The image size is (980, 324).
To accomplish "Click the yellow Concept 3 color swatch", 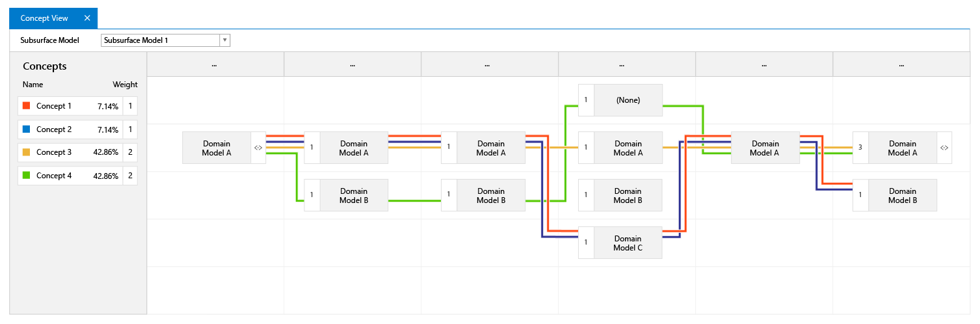I will [x=27, y=152].
